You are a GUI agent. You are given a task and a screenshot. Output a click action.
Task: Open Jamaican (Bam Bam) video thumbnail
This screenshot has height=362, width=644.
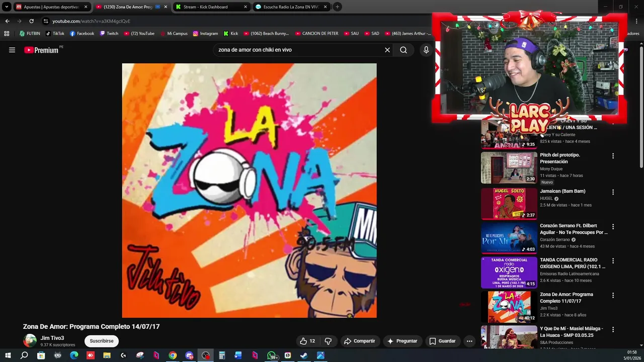pos(509,204)
